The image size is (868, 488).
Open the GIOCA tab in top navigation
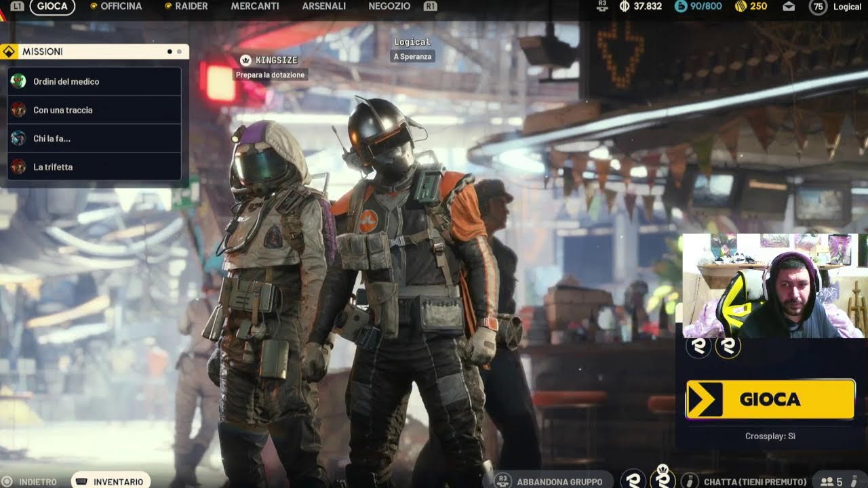pos(52,6)
